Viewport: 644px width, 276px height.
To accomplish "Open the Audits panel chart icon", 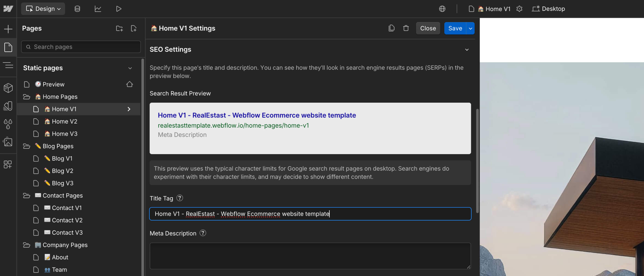I will [98, 9].
